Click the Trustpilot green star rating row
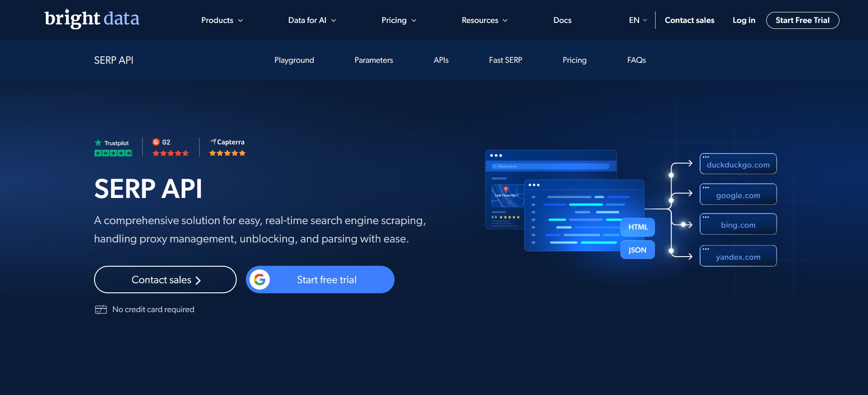This screenshot has width=868, height=395. 113,153
